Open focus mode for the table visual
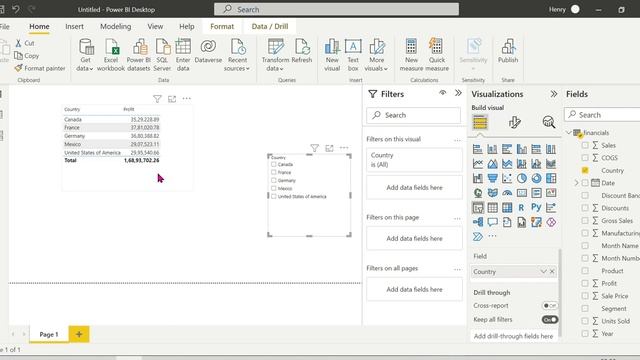 pyautogui.click(x=172, y=98)
